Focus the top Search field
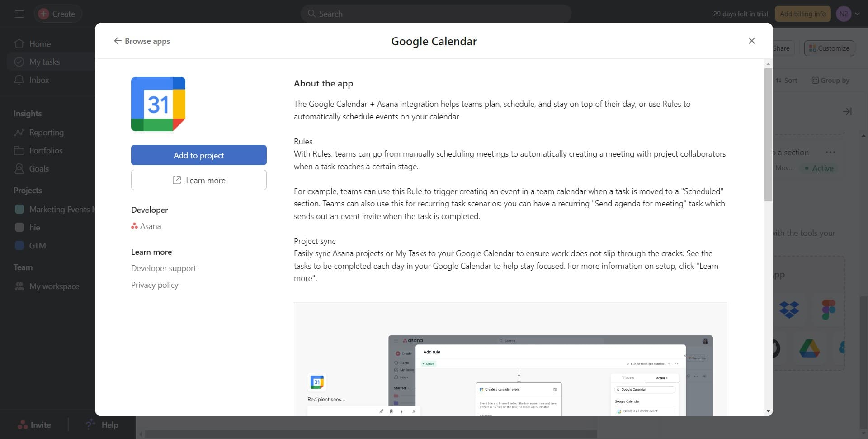 coord(436,14)
